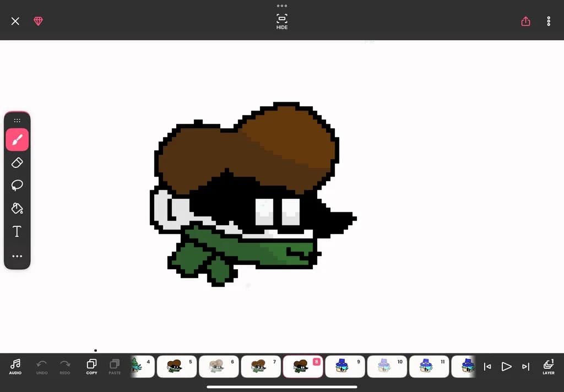Select frame 9 thumbnail
564x392 pixels.
[345, 367]
